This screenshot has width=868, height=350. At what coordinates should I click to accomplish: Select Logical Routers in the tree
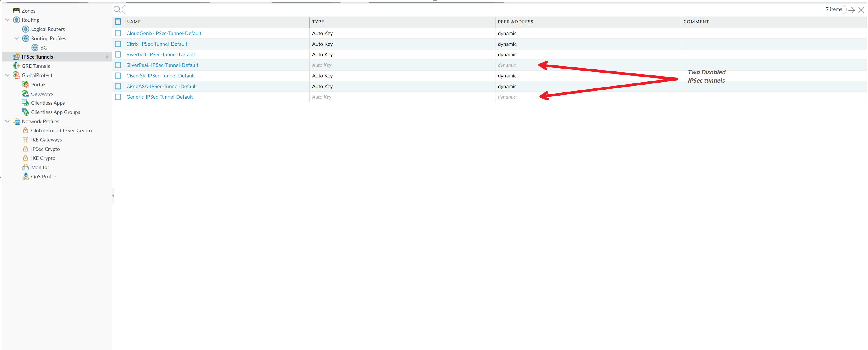[48, 29]
